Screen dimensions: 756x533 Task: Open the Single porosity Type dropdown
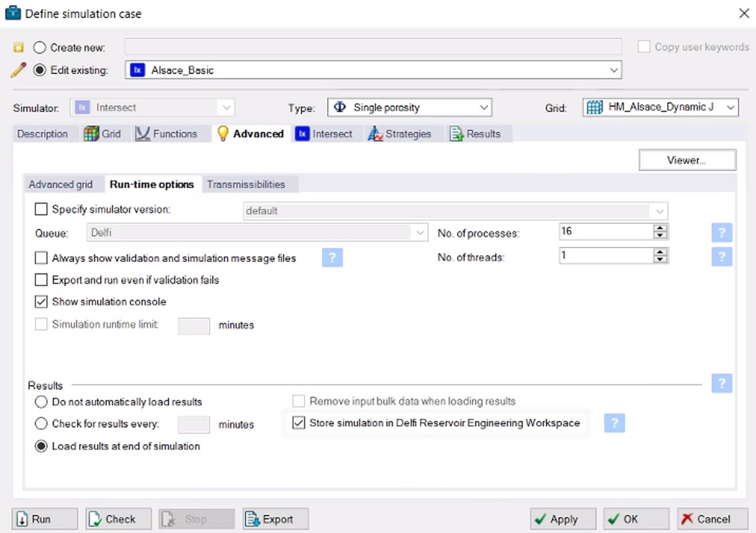pos(484,107)
